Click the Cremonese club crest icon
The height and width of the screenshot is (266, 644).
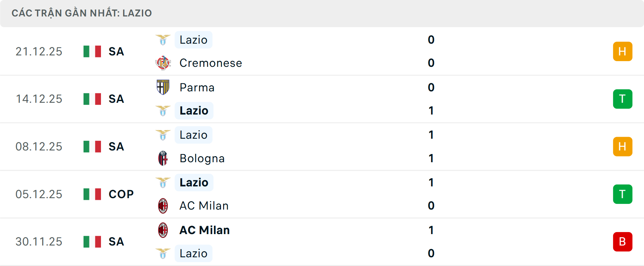(x=163, y=63)
